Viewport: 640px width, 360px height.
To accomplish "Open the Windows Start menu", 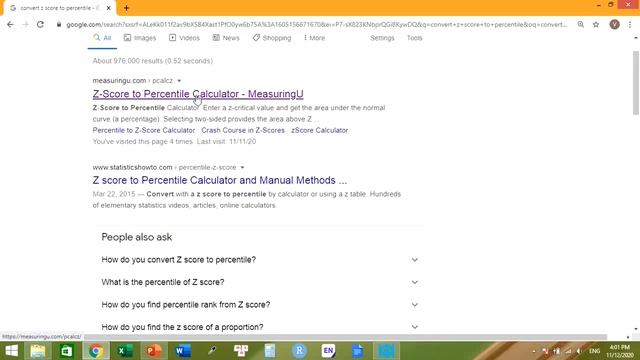I will tap(11, 351).
